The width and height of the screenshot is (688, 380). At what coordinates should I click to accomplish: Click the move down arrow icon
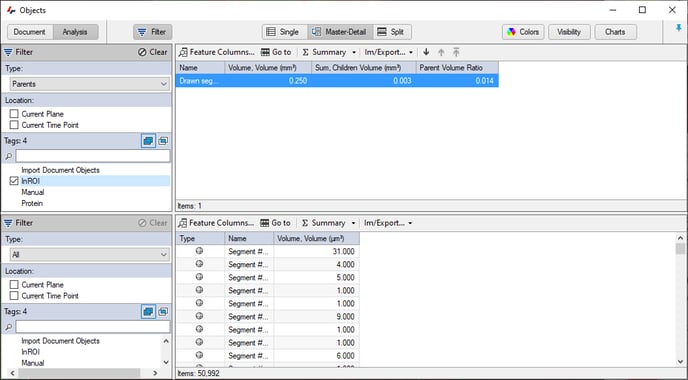point(426,52)
